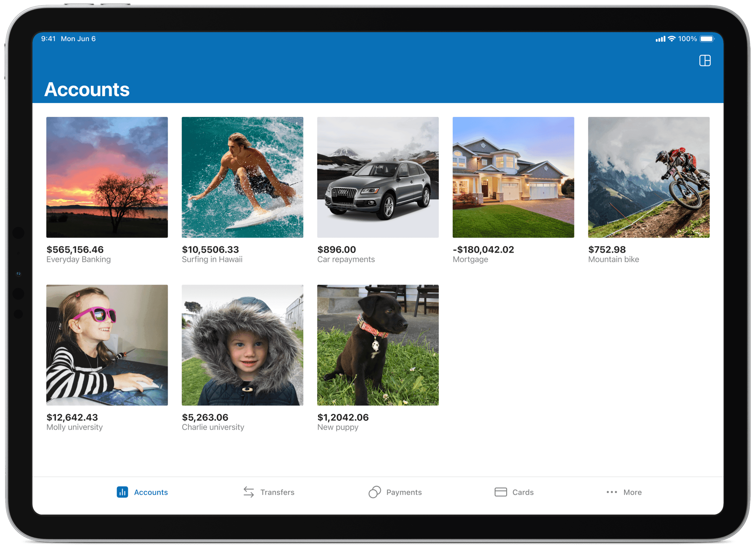Tap the battery indicator in status bar
The width and height of the screenshot is (756, 547).
(x=707, y=39)
